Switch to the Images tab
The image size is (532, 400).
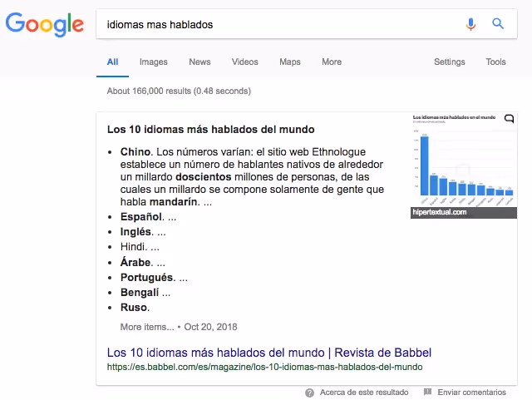153,62
